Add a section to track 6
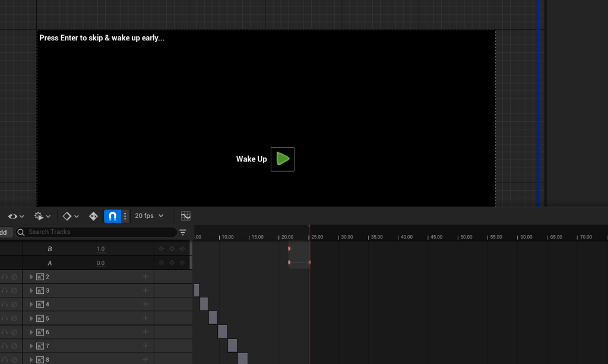 (x=145, y=332)
